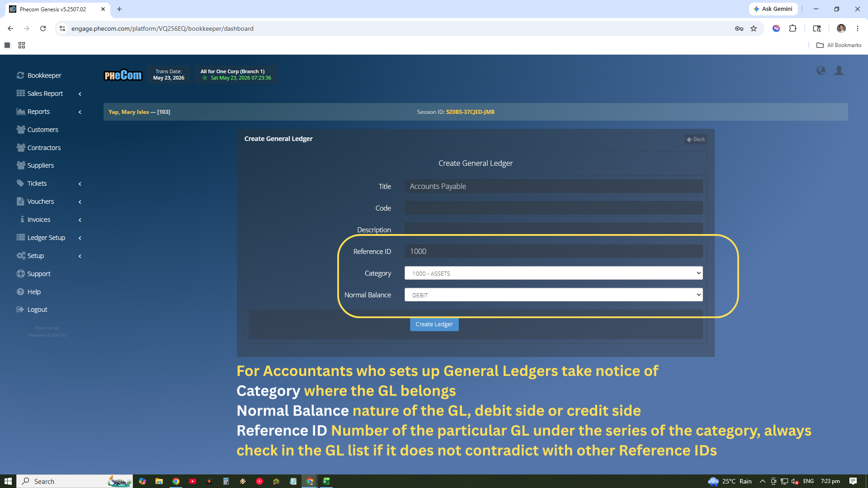
Task: Reload the page with refresh icon
Action: [43, 28]
